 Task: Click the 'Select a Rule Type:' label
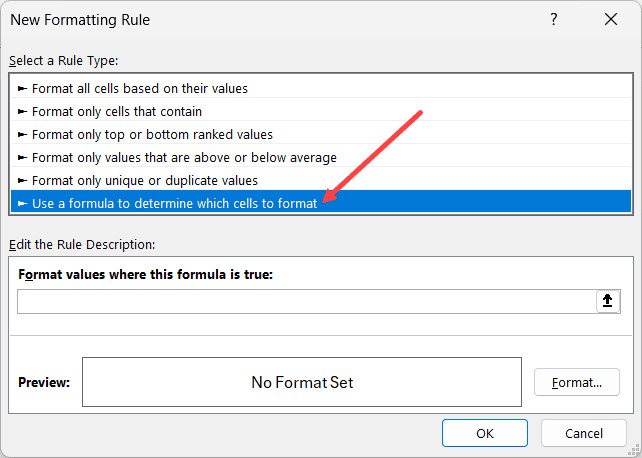pyautogui.click(x=64, y=61)
